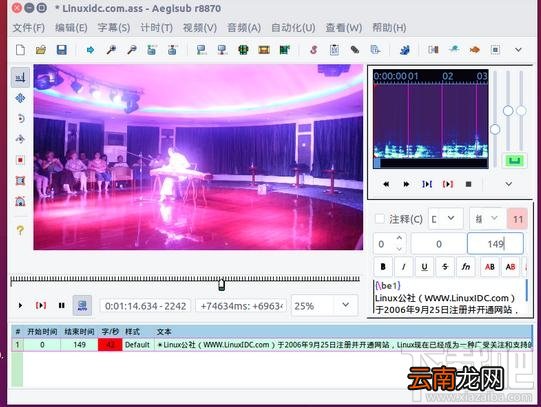Screen dimensions: 541x407
Task: Play video with the triangle button
Action: click(x=20, y=305)
